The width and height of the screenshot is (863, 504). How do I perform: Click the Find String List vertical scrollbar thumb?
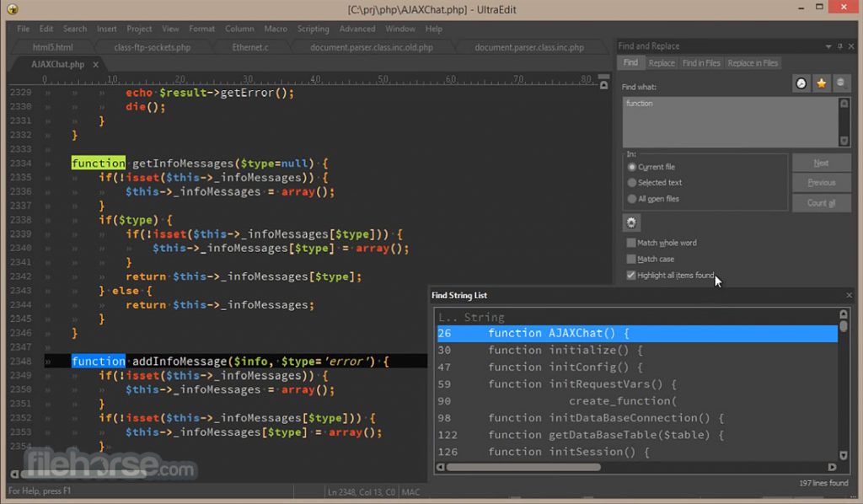(843, 325)
